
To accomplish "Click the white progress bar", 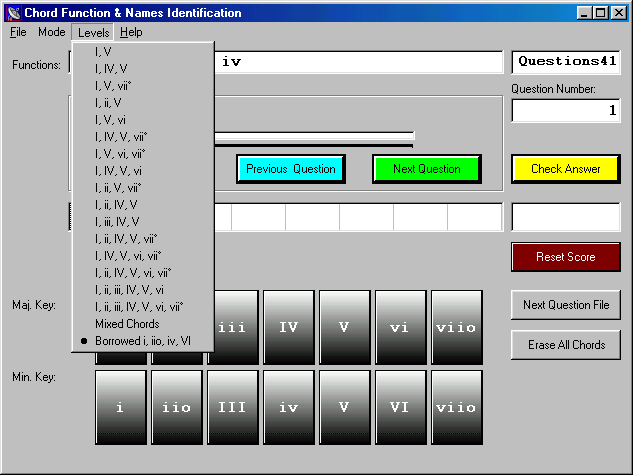I will coord(314,136).
